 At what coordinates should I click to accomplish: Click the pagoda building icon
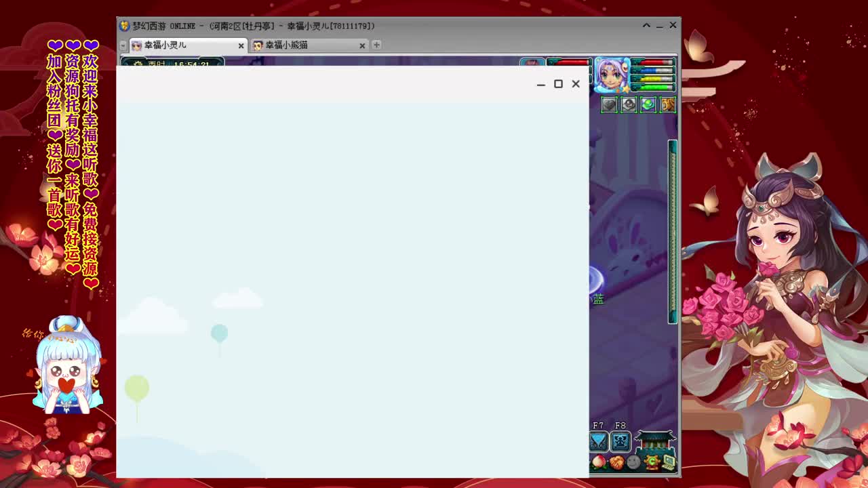(655, 441)
